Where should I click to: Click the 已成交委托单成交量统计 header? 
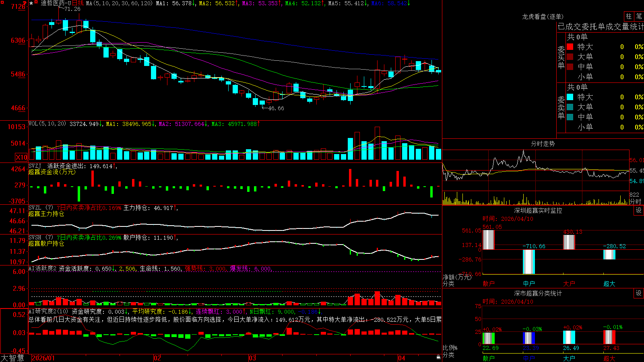[x=601, y=27]
